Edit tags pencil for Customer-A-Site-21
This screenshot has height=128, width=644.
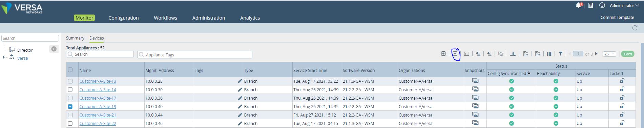(x=240, y=115)
